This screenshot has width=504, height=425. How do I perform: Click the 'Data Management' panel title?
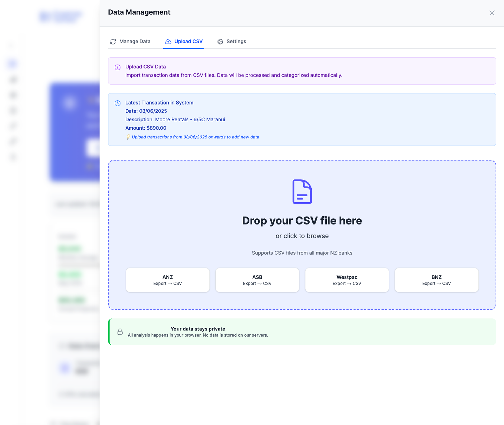point(139,12)
